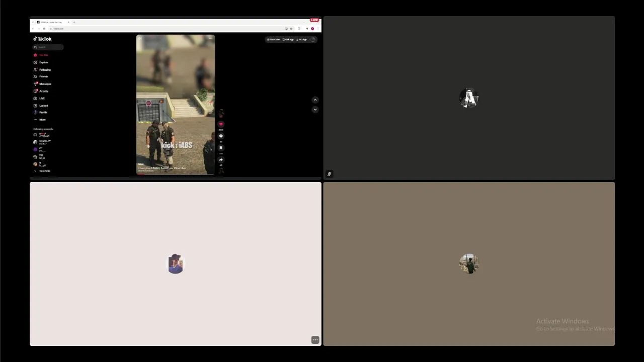644x362 pixels.
Task: Share the video with arrow icon
Action: point(221,159)
